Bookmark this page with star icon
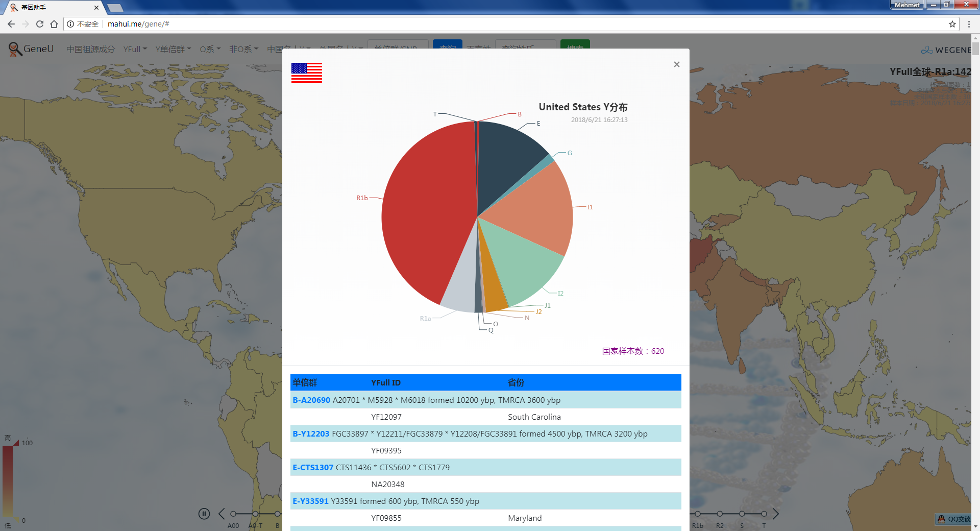The height and width of the screenshot is (531, 980). (952, 24)
